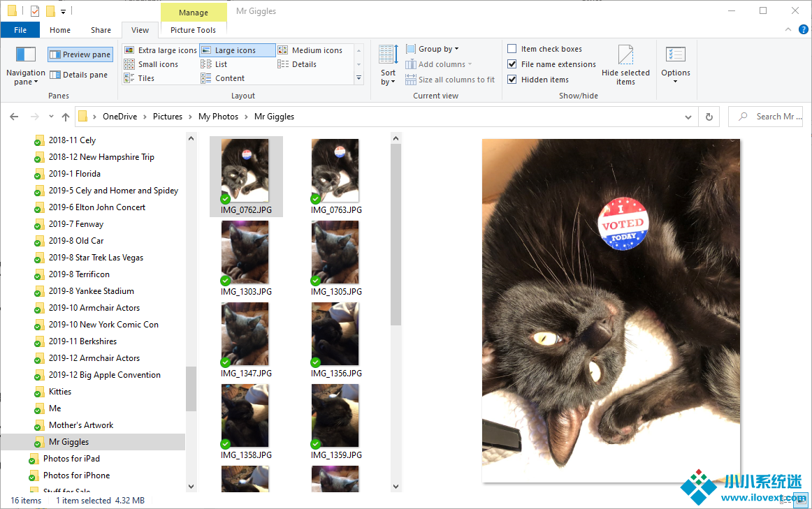Click Size all columns to fit

450,80
